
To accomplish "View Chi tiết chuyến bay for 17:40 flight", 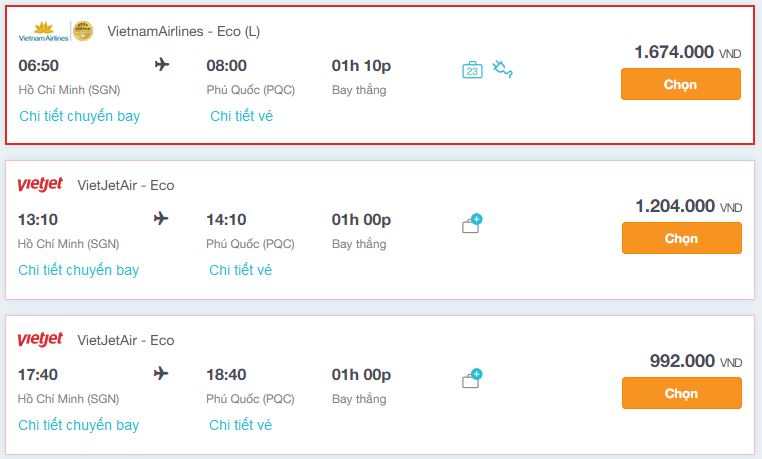I will pos(79,425).
